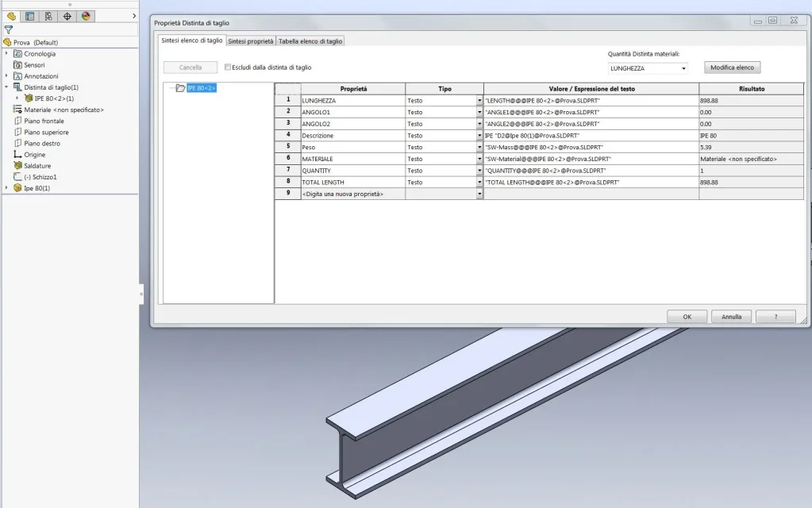Maximize the Proprietà Distinta di taglio dialog

coord(772,20)
